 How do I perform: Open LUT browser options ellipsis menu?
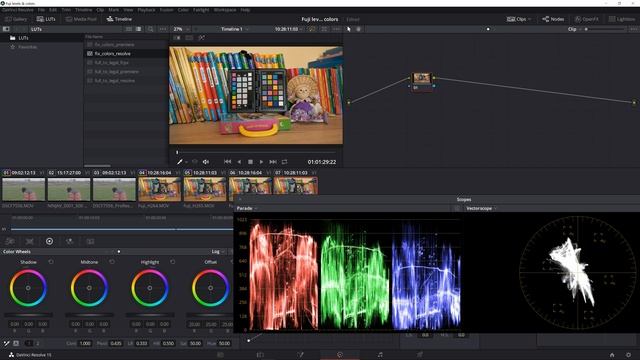point(163,29)
